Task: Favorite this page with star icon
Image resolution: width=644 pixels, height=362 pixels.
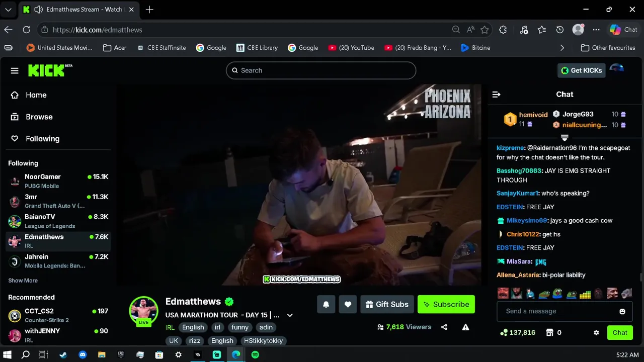Action: coord(485,30)
